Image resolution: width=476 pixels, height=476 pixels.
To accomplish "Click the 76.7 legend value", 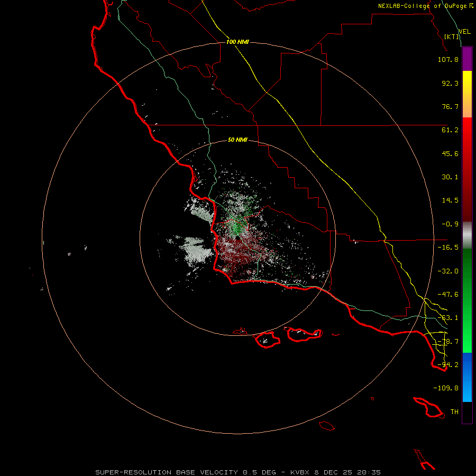I will 450,106.
